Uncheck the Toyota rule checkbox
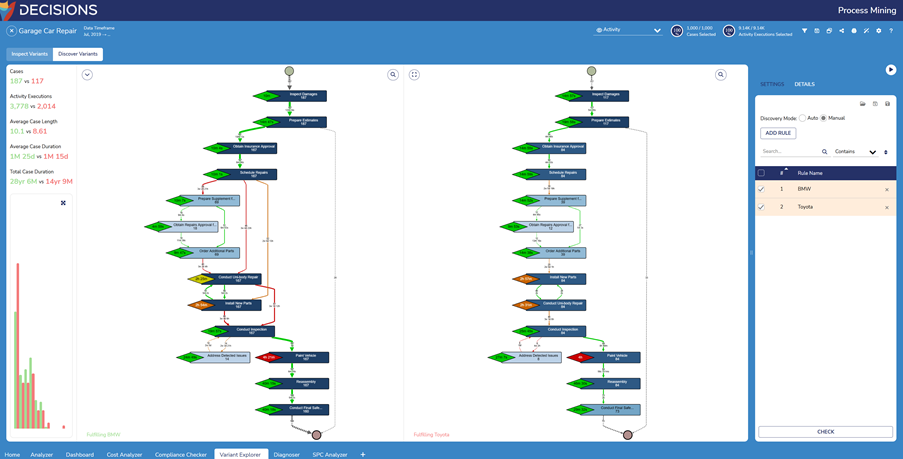 761,207
